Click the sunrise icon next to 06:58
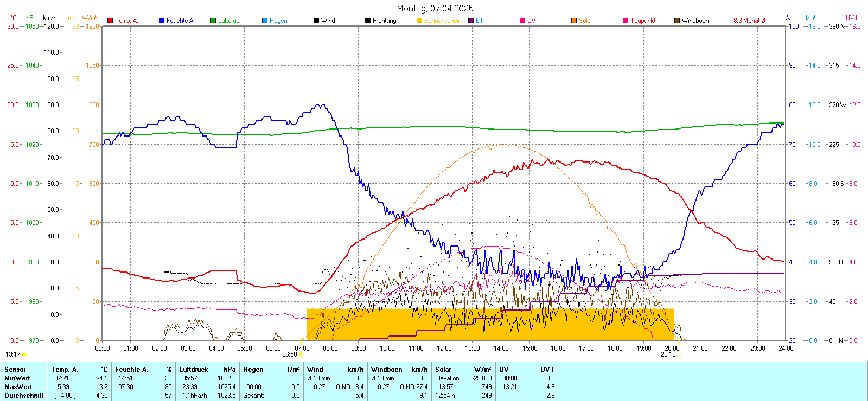 (x=301, y=355)
